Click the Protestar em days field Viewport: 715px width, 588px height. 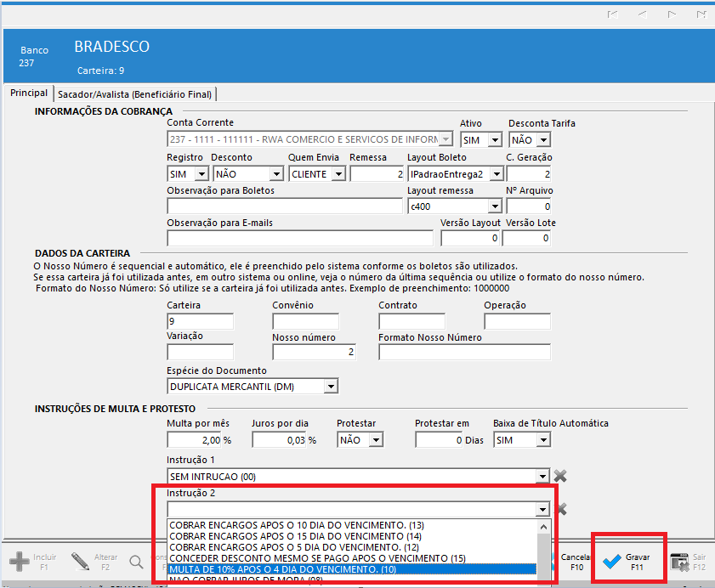click(x=440, y=440)
